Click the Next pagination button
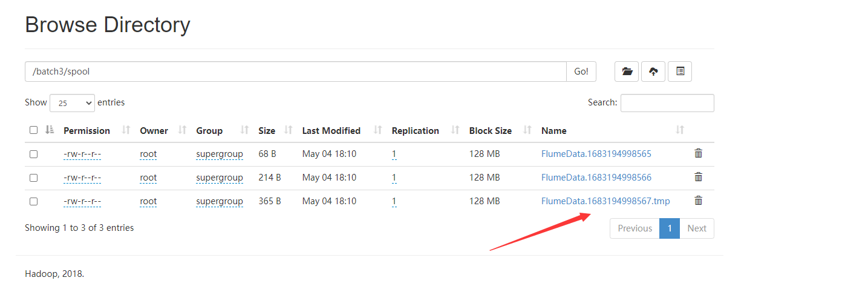 pyautogui.click(x=696, y=228)
